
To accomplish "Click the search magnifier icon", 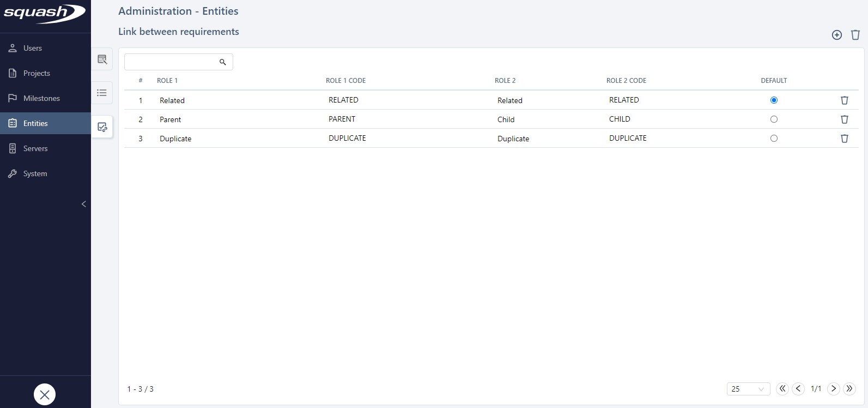I will pos(222,62).
